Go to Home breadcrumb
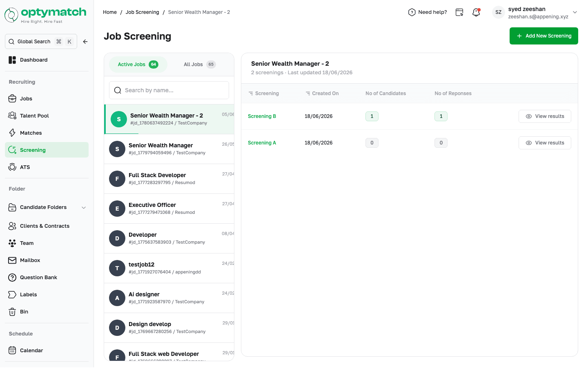 coord(110,12)
